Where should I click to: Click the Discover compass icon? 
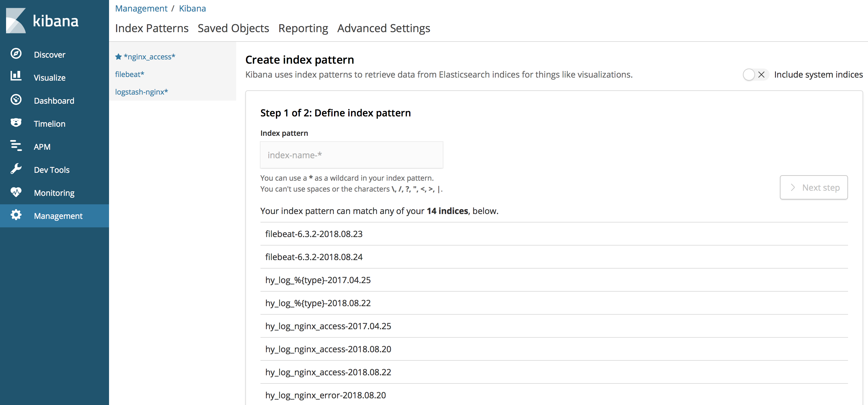[x=16, y=54]
